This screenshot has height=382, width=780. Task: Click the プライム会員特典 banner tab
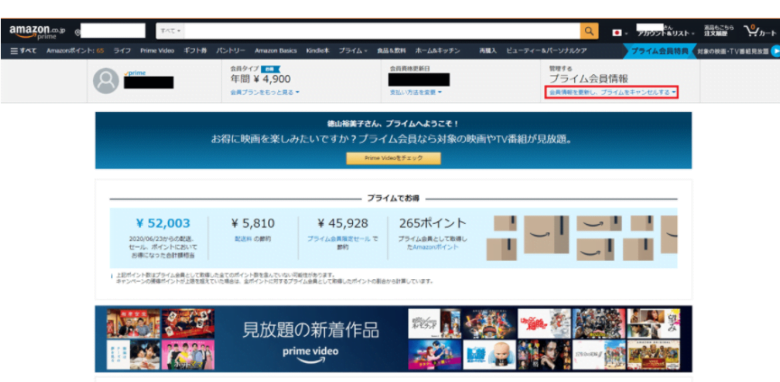[x=660, y=51]
